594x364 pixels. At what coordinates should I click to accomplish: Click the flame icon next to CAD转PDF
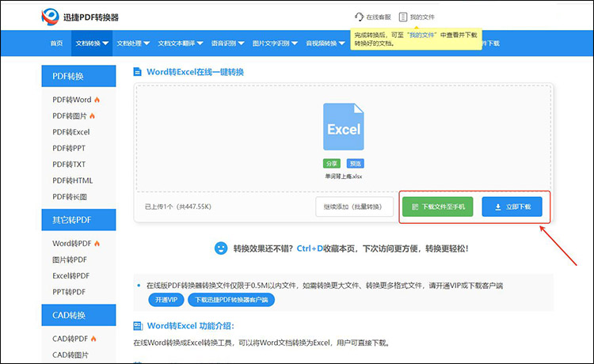[93, 339]
